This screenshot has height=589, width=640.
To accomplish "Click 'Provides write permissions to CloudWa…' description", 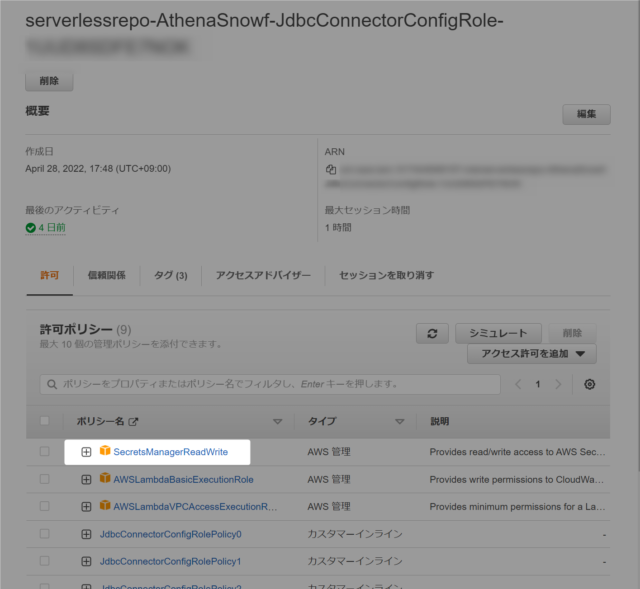I will point(516,480).
